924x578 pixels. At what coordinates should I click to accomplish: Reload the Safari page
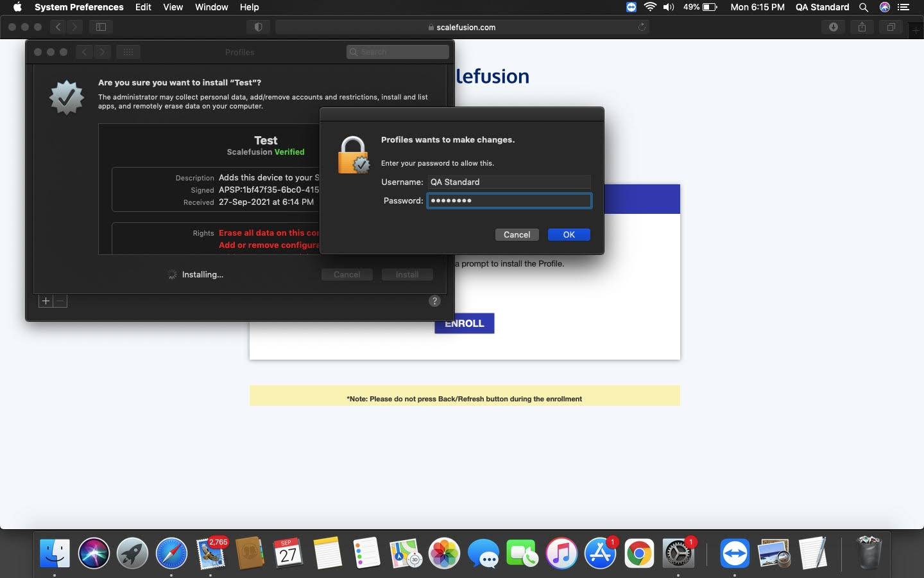(641, 27)
